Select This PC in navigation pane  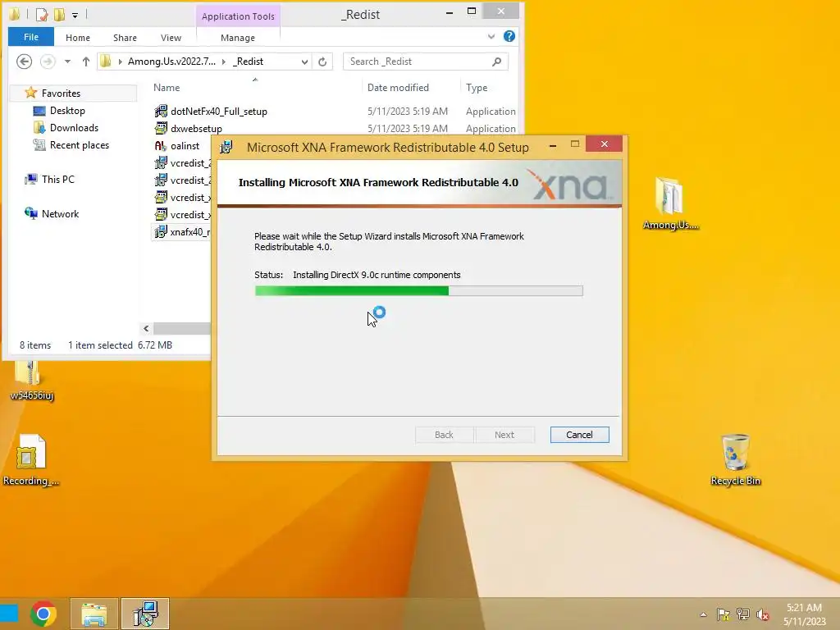coord(58,180)
